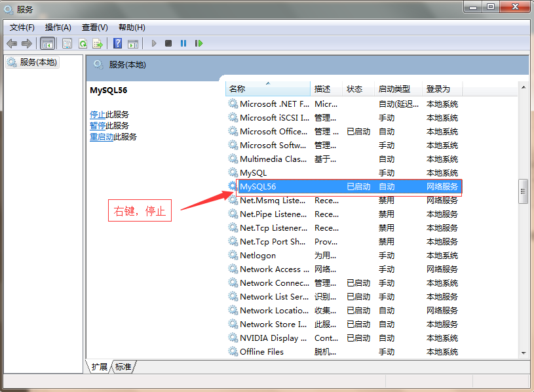Sort by the 状态 column header
Viewport: 534px width, 392px height.
pyautogui.click(x=358, y=89)
